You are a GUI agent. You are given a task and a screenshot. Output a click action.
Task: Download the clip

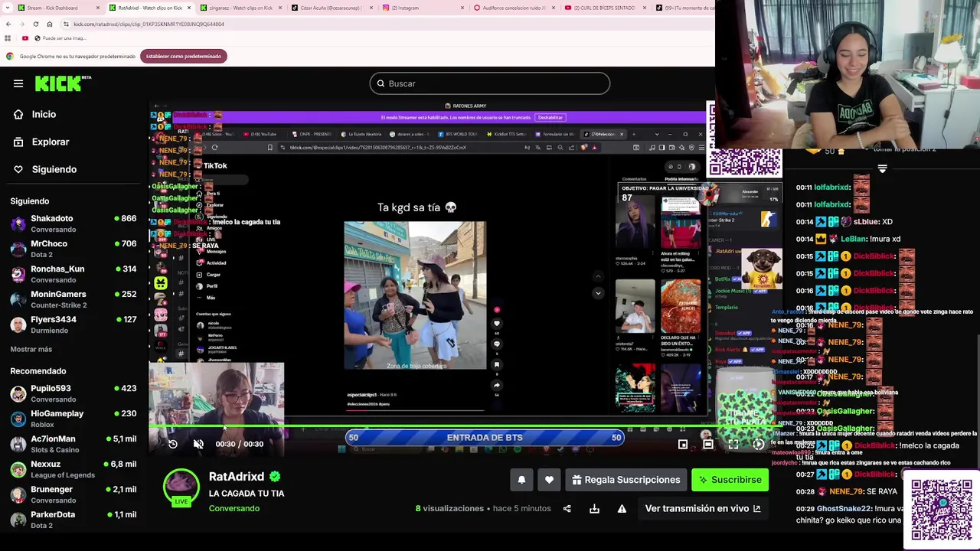(x=594, y=508)
